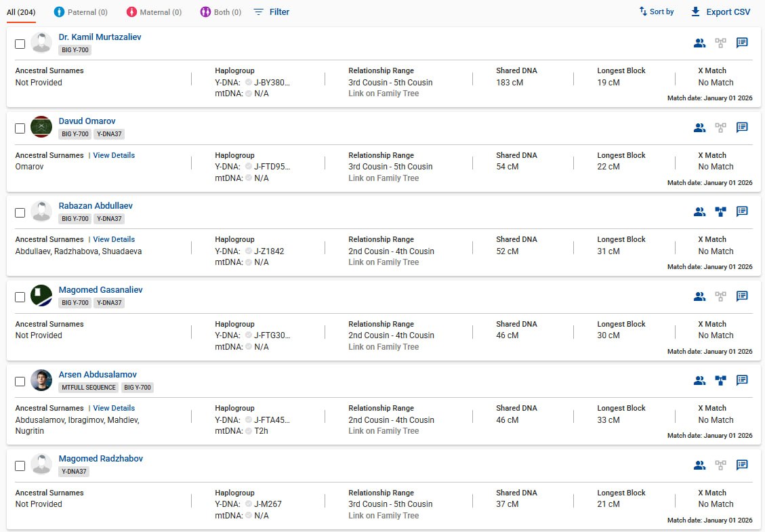This screenshot has width=765, height=532.
Task: Open Rabazan Abdullaev's profile name
Action: coord(96,206)
